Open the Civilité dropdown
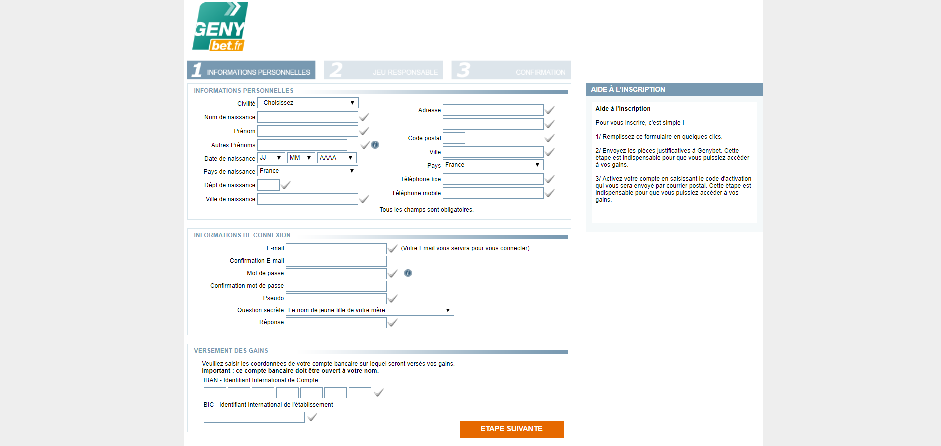The height and width of the screenshot is (446, 941). tap(308, 103)
